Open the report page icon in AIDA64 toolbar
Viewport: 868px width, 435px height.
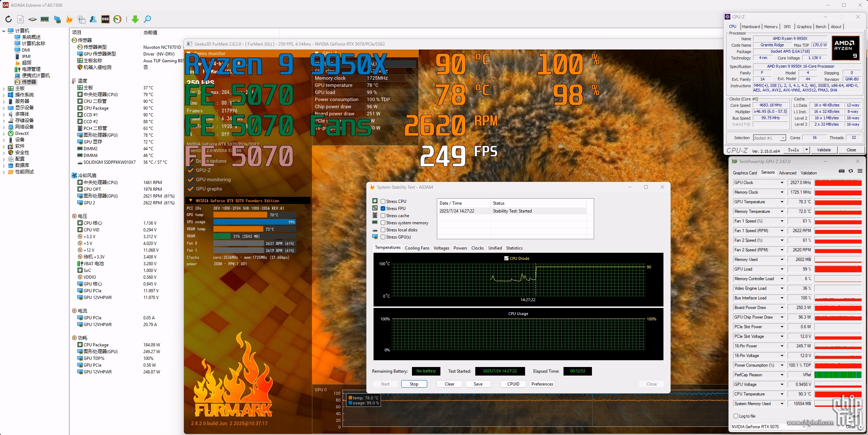click(21, 19)
